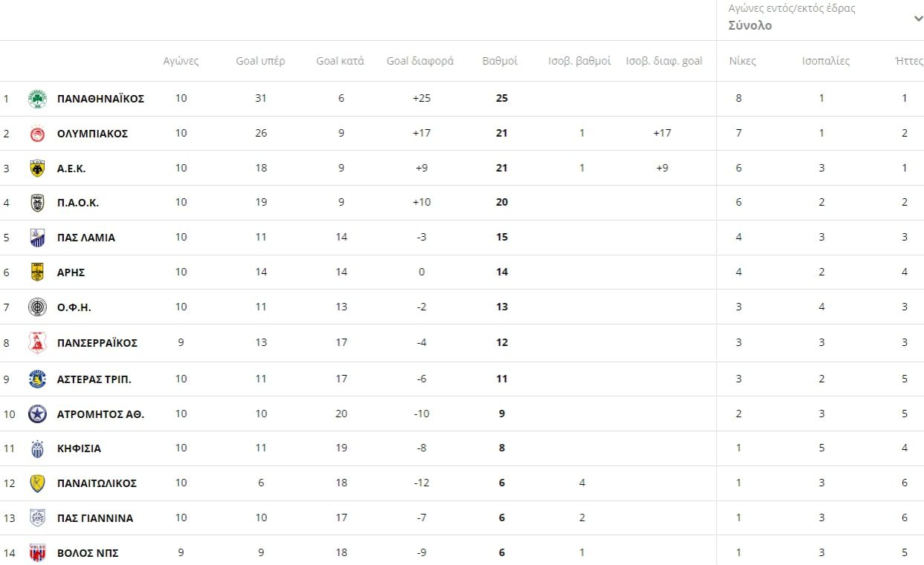Image resolution: width=924 pixels, height=565 pixels.
Task: Click the Νίκες column header
Action: 742,61
